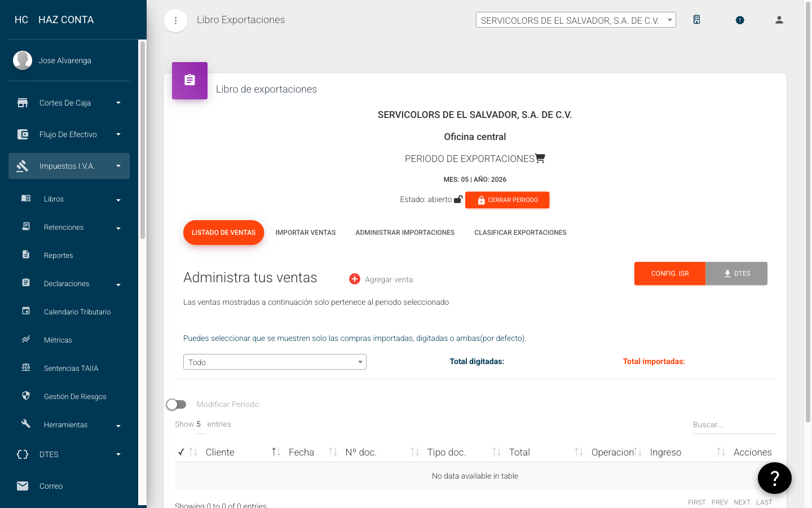The width and height of the screenshot is (812, 508).
Task: Open the Todo filter dropdown
Action: click(x=275, y=362)
